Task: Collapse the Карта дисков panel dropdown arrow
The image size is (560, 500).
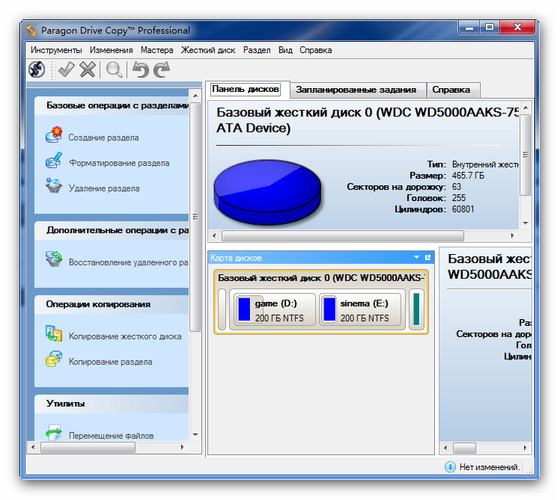Action: 416,257
